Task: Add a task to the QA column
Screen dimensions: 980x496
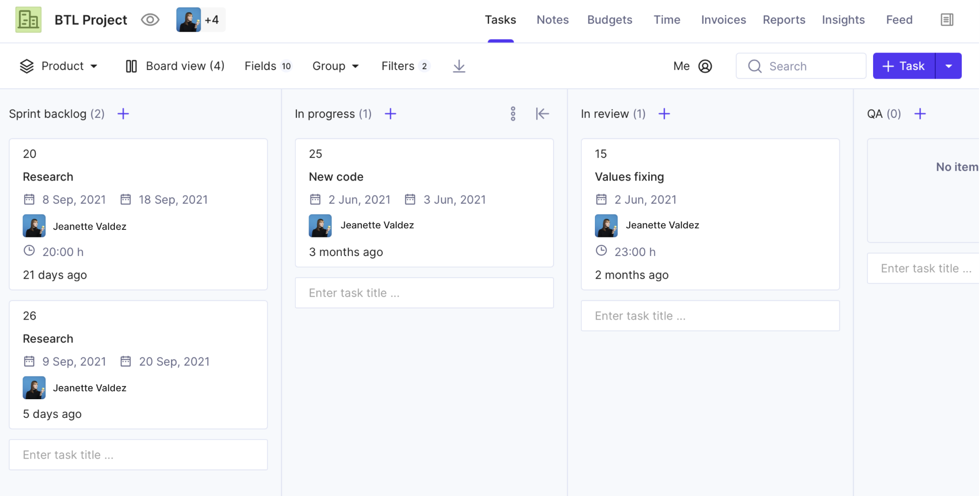Action: [x=920, y=113]
